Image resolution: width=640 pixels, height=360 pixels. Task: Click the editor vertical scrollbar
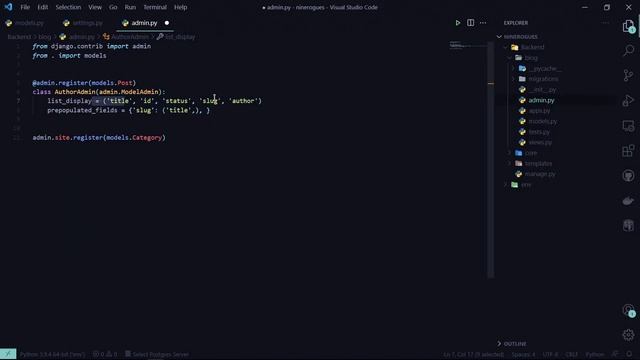(491, 159)
